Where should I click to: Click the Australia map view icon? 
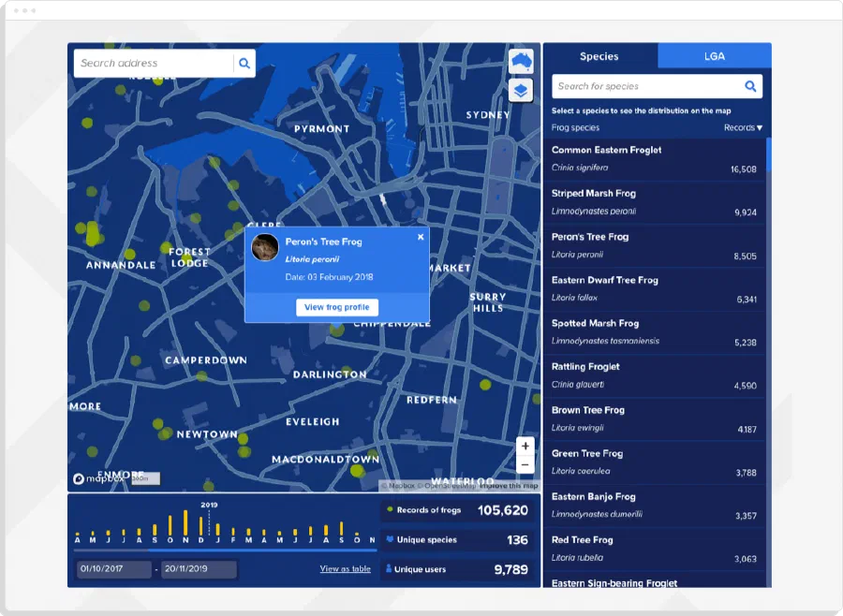521,61
